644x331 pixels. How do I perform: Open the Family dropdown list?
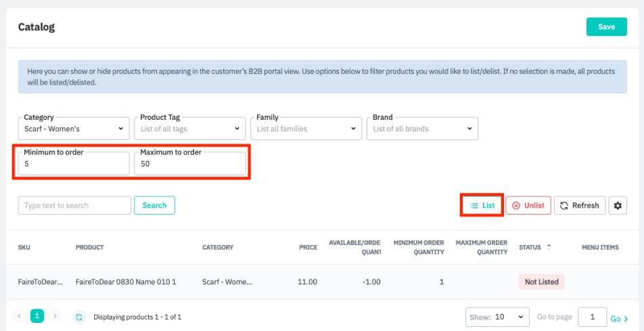pyautogui.click(x=306, y=128)
